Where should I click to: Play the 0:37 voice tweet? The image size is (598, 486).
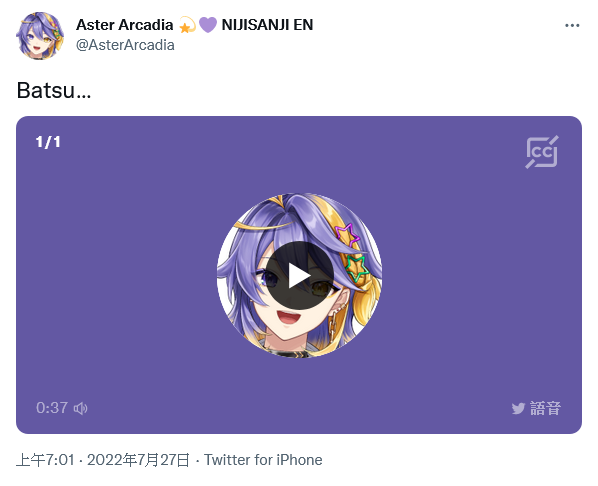click(x=299, y=275)
